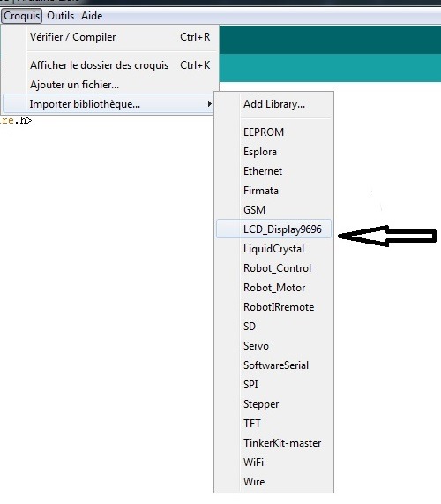Viewport: 441px width, 504px height.
Task: Import the EEPROM library
Action: [x=274, y=132]
